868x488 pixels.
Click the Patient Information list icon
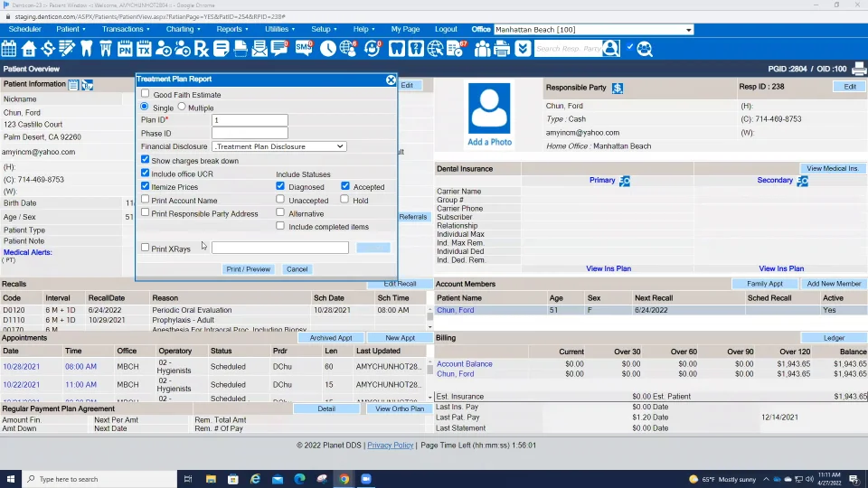(x=73, y=85)
